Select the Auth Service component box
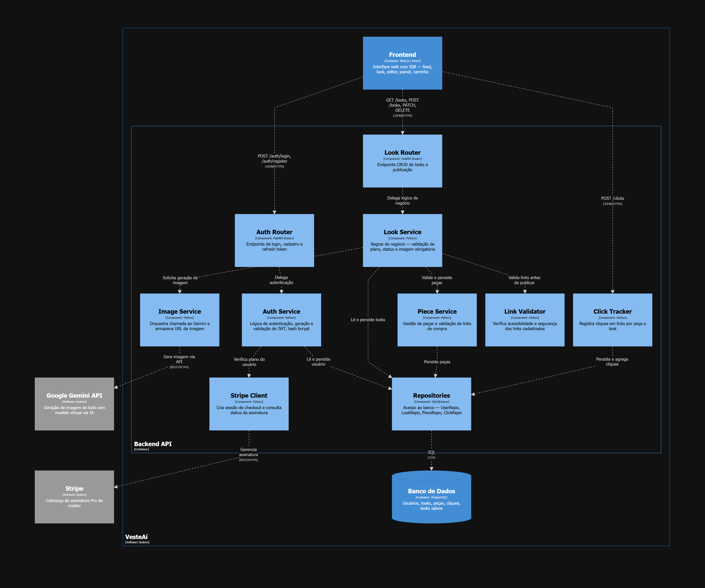The height and width of the screenshot is (588, 705). (x=281, y=320)
